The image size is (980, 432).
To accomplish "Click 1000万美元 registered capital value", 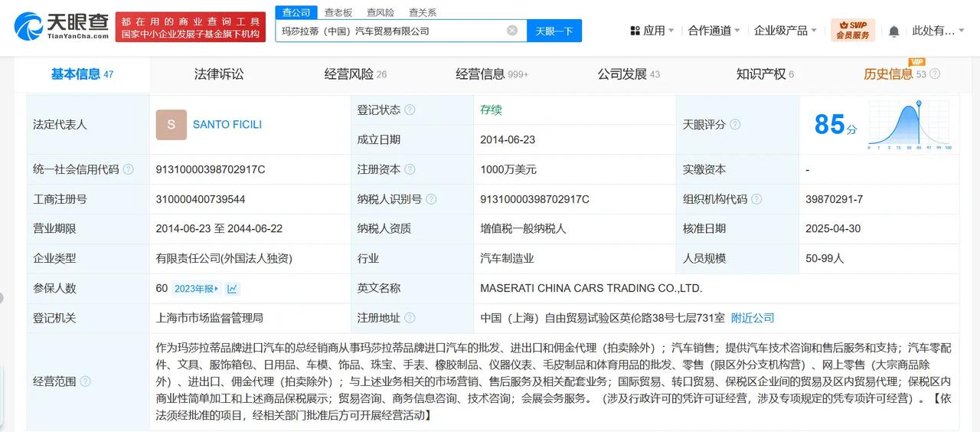I will (508, 169).
